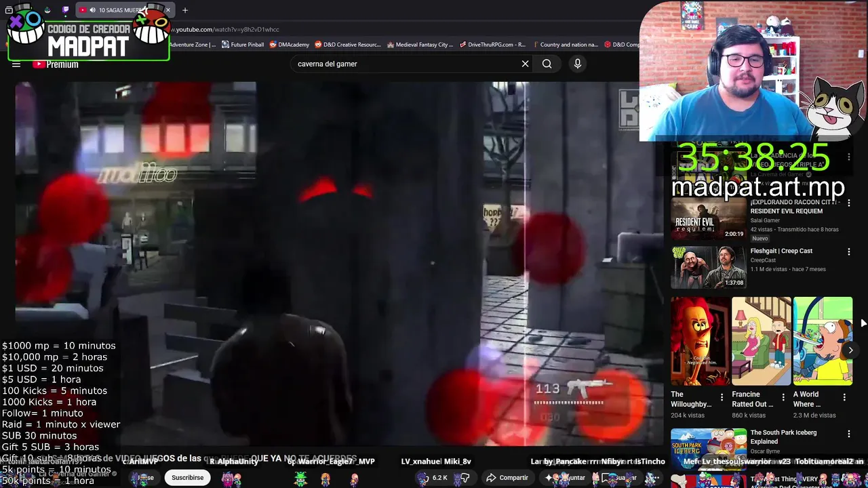The width and height of the screenshot is (868, 488).
Task: Open 'Fleshgait | Creep Cast' video title
Action: [x=781, y=251]
